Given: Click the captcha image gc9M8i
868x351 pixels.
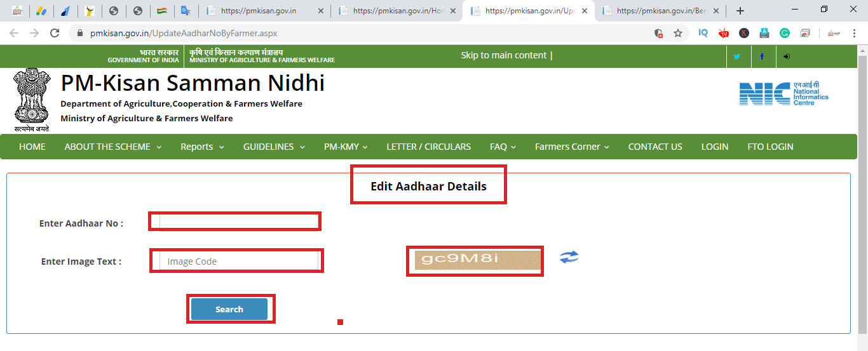Looking at the screenshot, I should tap(477, 260).
